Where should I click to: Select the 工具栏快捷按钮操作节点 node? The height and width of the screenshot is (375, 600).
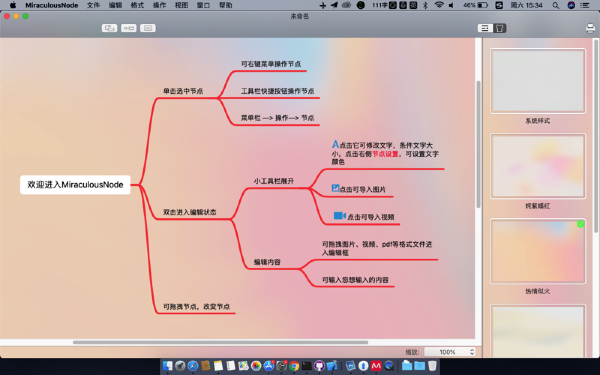[x=277, y=91]
